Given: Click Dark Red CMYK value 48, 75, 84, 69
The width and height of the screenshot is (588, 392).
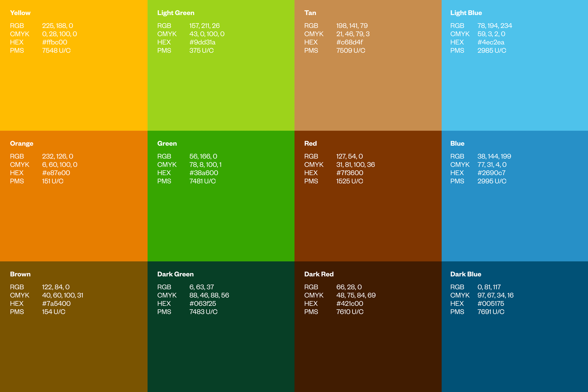Looking at the screenshot, I should point(356,295).
